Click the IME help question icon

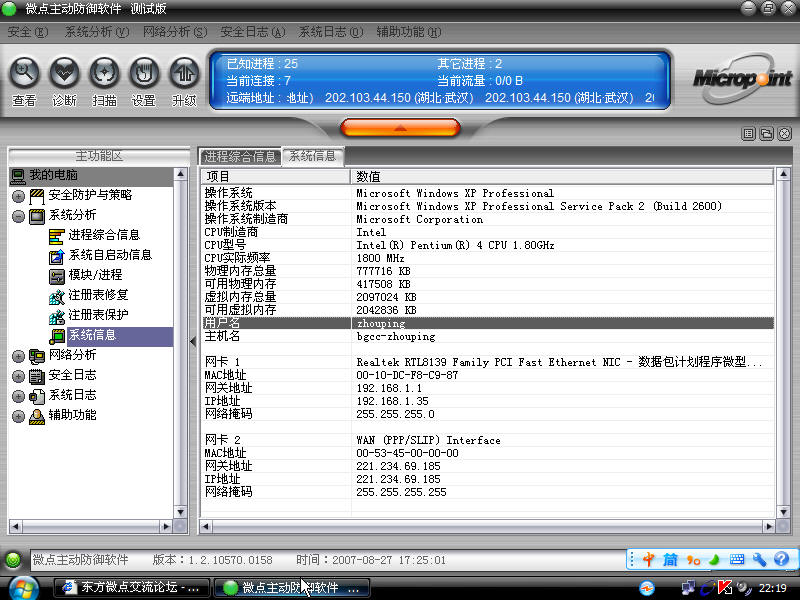click(x=781, y=560)
